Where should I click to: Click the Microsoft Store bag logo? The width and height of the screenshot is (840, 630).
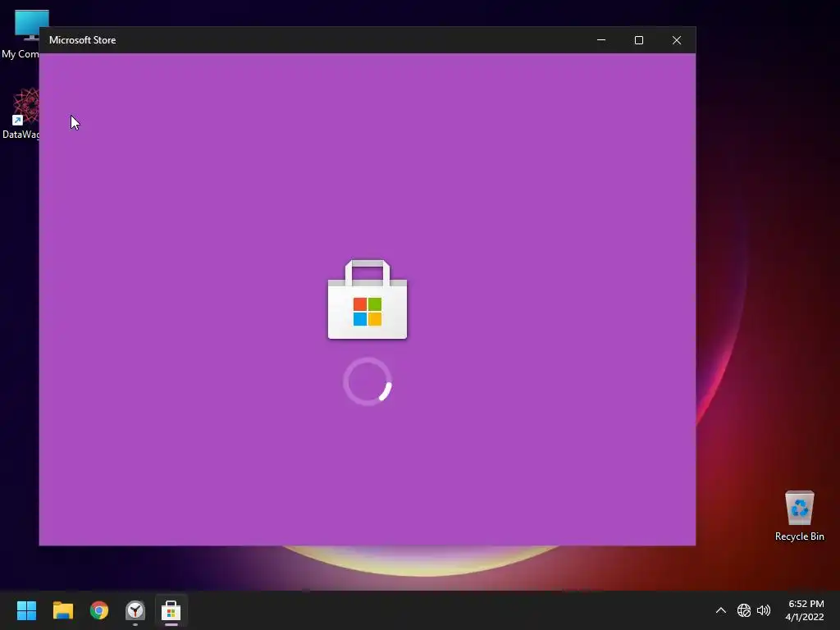pos(367,299)
